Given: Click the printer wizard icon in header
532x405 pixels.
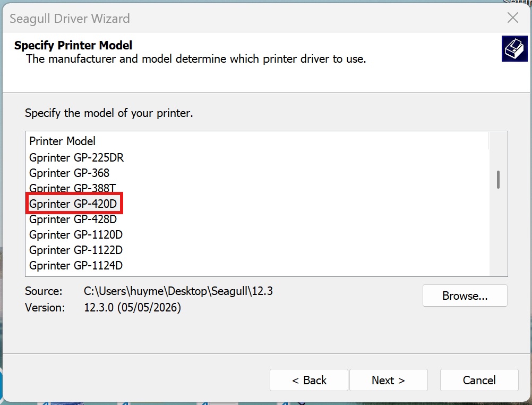Looking at the screenshot, I should click(514, 48).
